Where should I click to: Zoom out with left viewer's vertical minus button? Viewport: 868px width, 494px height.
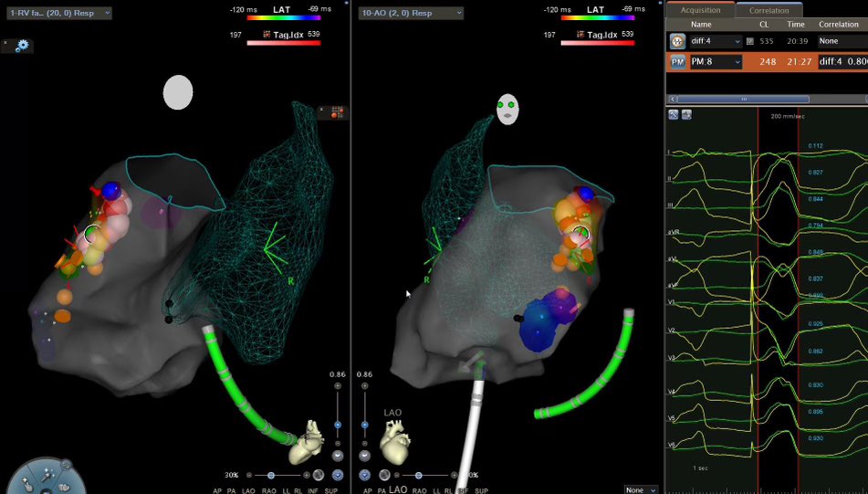click(338, 444)
